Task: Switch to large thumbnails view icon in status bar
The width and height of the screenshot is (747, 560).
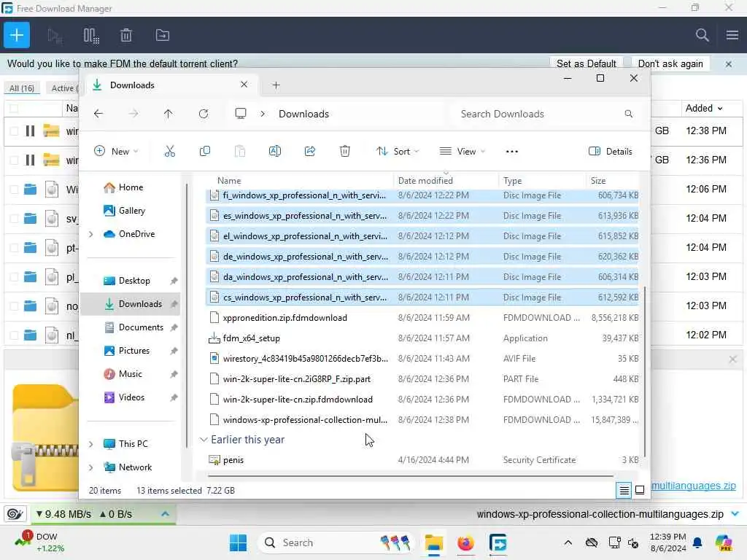Action: pos(640,490)
